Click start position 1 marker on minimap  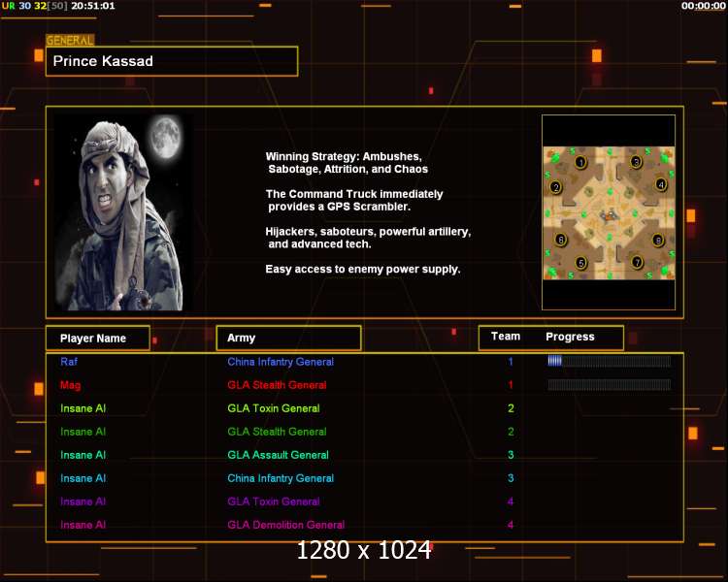point(580,162)
